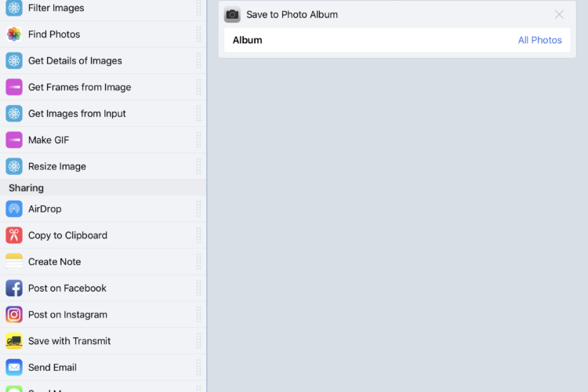Click the Album parameter row

point(397,40)
